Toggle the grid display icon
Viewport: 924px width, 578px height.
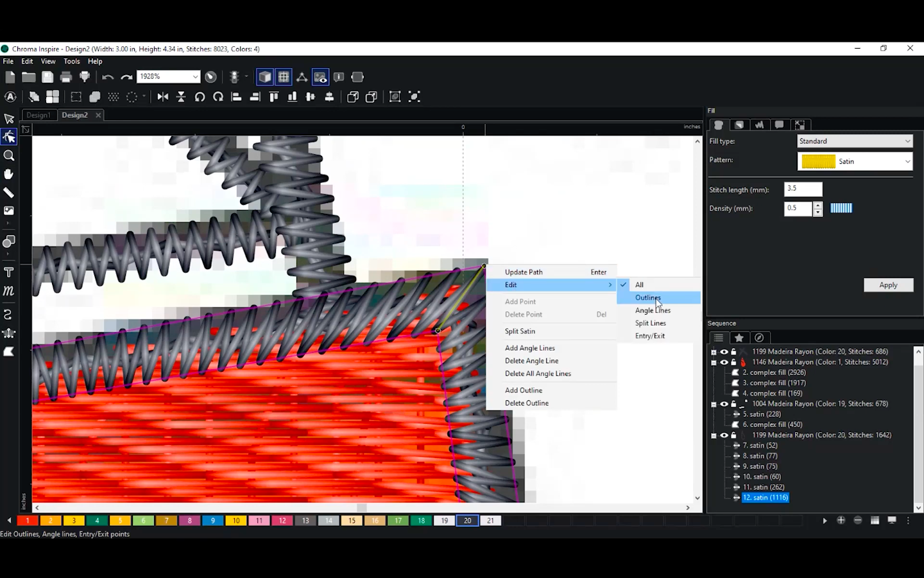point(284,77)
